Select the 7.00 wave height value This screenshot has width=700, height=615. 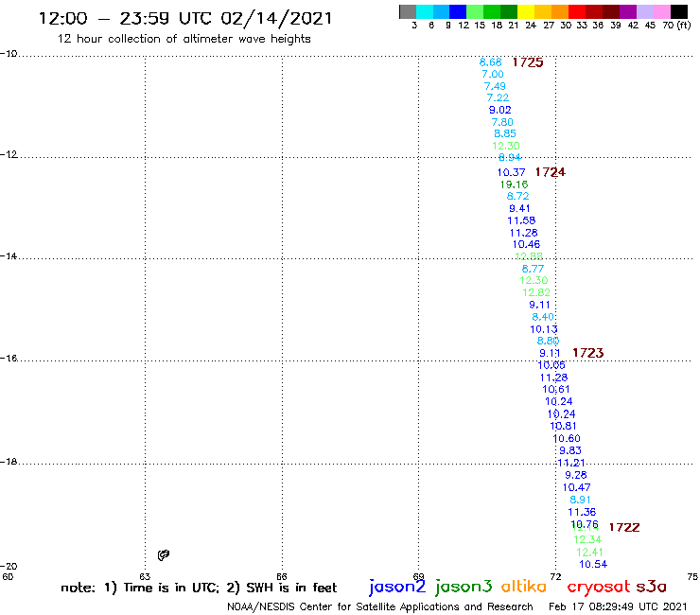(493, 74)
